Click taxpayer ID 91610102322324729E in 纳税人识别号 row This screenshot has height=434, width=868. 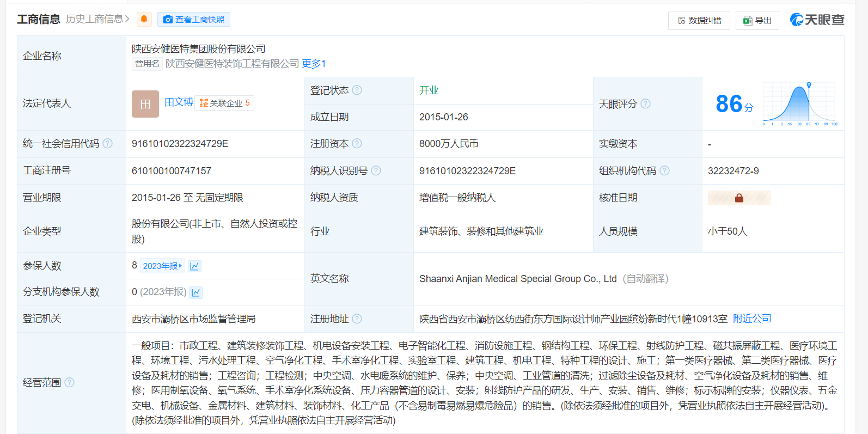tap(467, 171)
